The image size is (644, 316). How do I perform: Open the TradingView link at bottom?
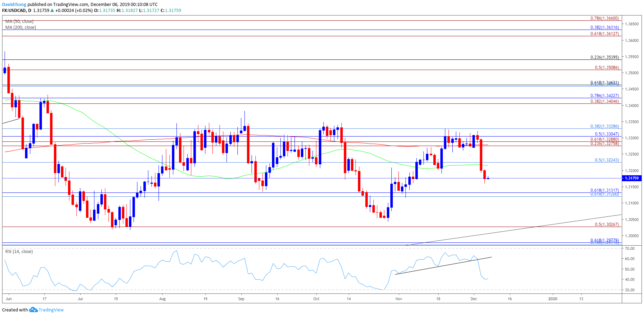click(x=51, y=310)
